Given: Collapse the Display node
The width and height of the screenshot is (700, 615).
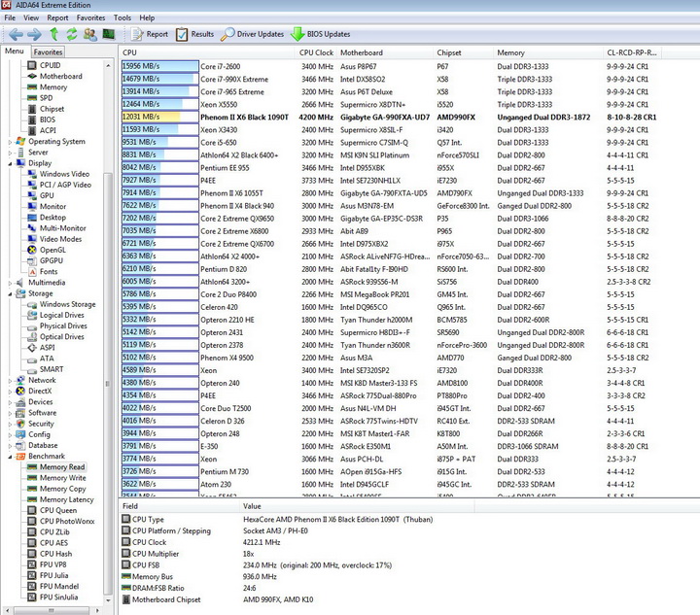Looking at the screenshot, I should click(x=10, y=163).
